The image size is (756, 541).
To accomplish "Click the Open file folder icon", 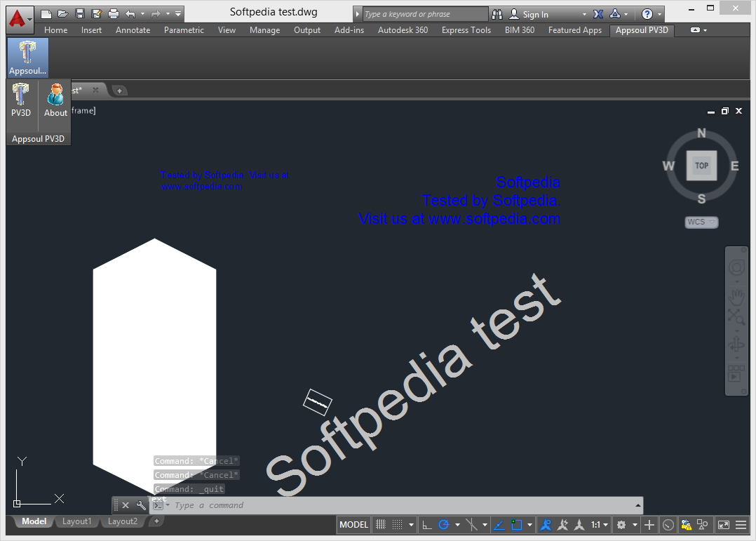I will (62, 14).
